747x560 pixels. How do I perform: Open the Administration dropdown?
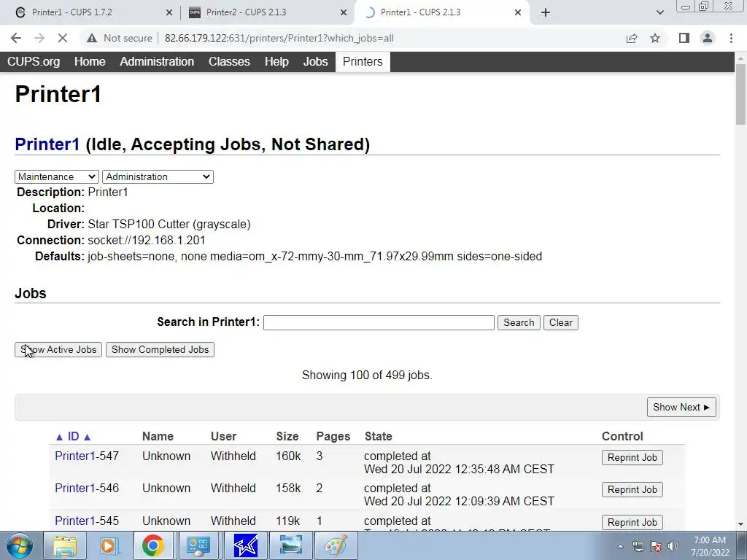pyautogui.click(x=158, y=176)
